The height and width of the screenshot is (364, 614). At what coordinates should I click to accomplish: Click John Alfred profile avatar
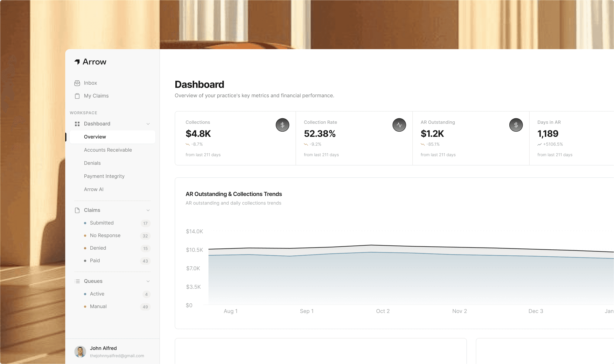coord(80,352)
